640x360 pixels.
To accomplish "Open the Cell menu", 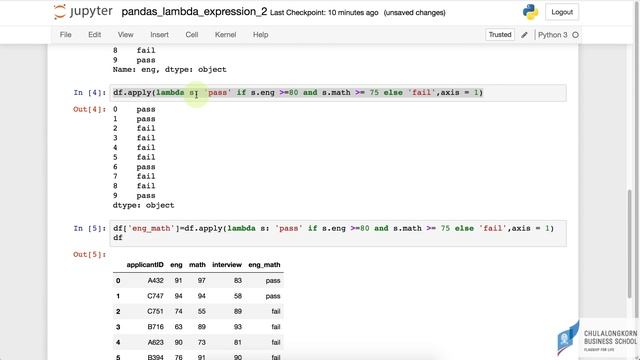I will [192, 35].
